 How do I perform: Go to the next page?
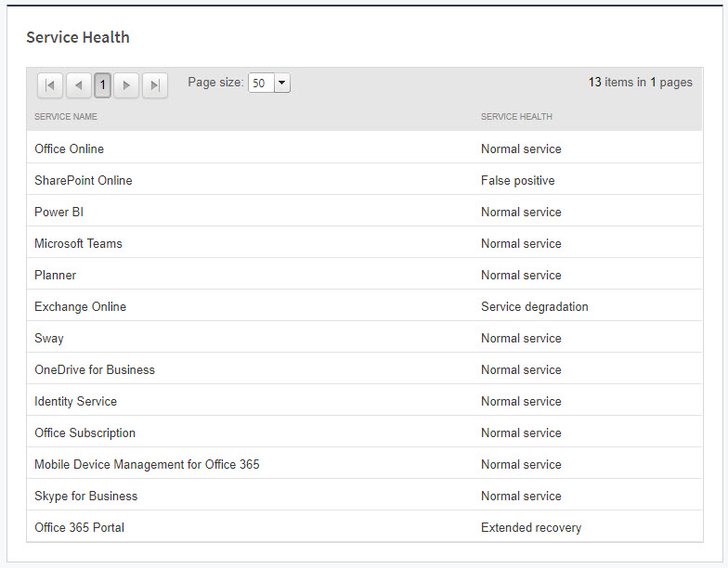tap(126, 85)
